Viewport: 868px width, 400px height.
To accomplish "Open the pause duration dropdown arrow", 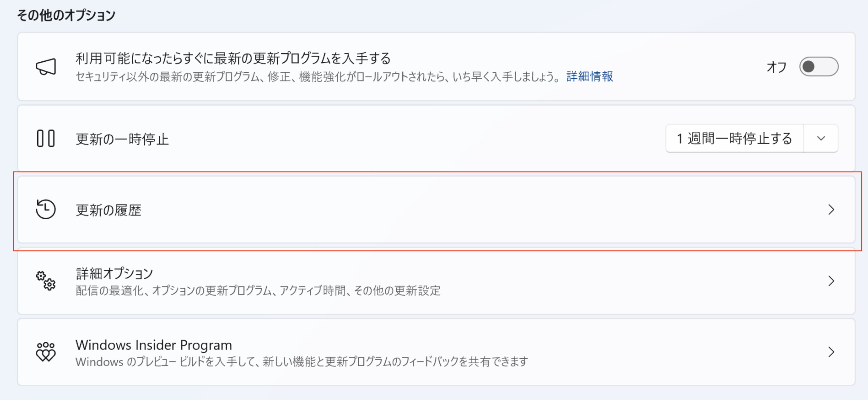I will (x=821, y=138).
